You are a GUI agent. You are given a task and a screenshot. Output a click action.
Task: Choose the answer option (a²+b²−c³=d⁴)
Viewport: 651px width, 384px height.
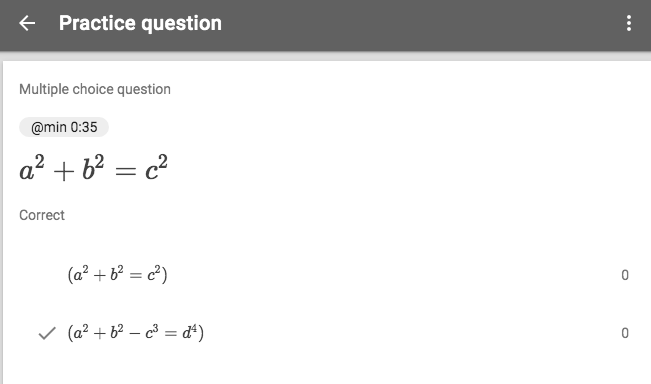(x=135, y=333)
